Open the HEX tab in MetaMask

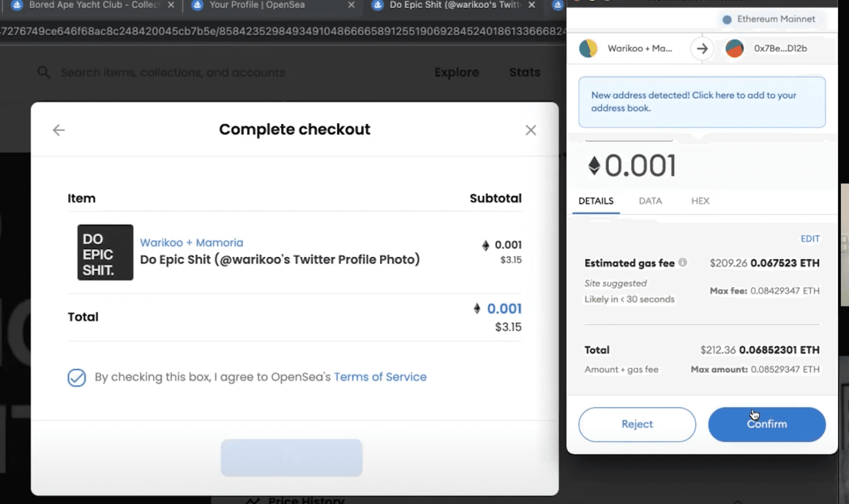point(700,201)
